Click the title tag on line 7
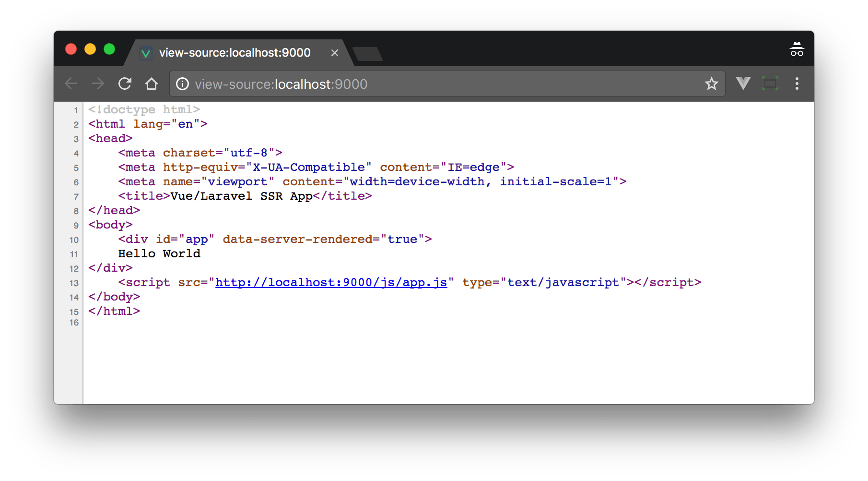This screenshot has height=481, width=868. click(x=145, y=195)
